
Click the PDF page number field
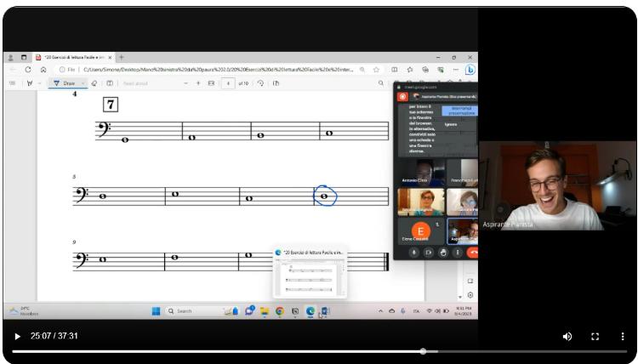228,83
